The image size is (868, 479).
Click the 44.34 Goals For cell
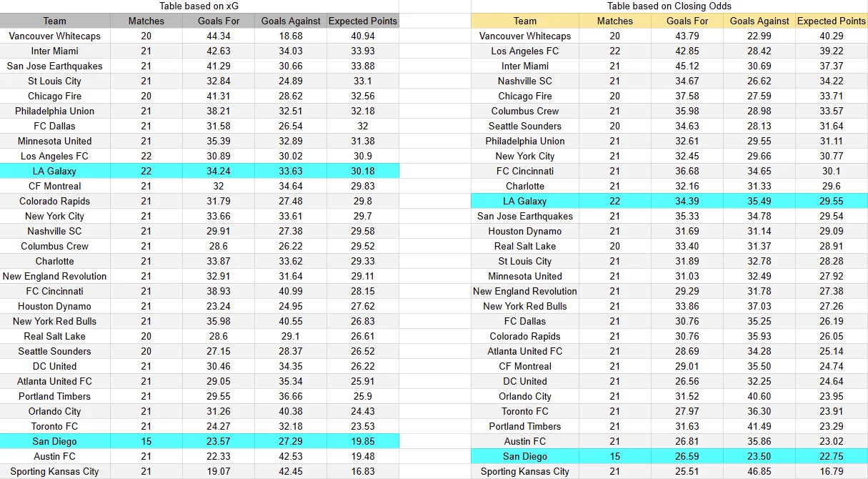pyautogui.click(x=219, y=36)
